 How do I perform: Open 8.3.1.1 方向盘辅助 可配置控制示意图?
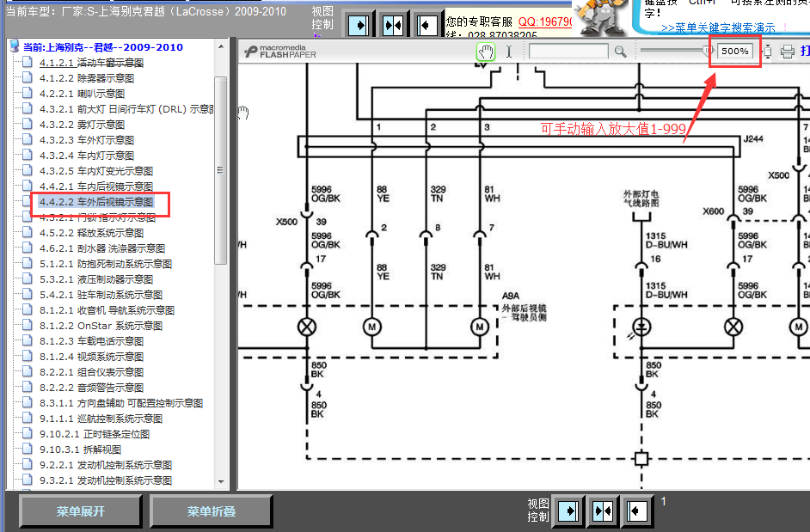121,403
